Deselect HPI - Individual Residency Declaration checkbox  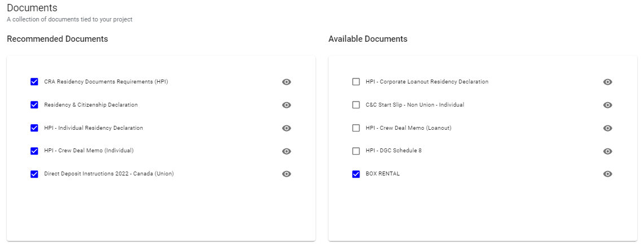[34, 128]
